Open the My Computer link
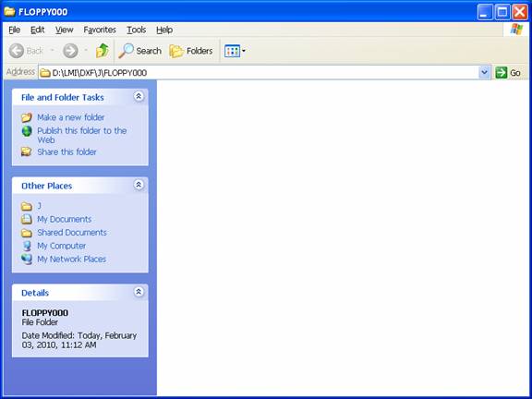The width and height of the screenshot is (532, 399). coord(61,246)
